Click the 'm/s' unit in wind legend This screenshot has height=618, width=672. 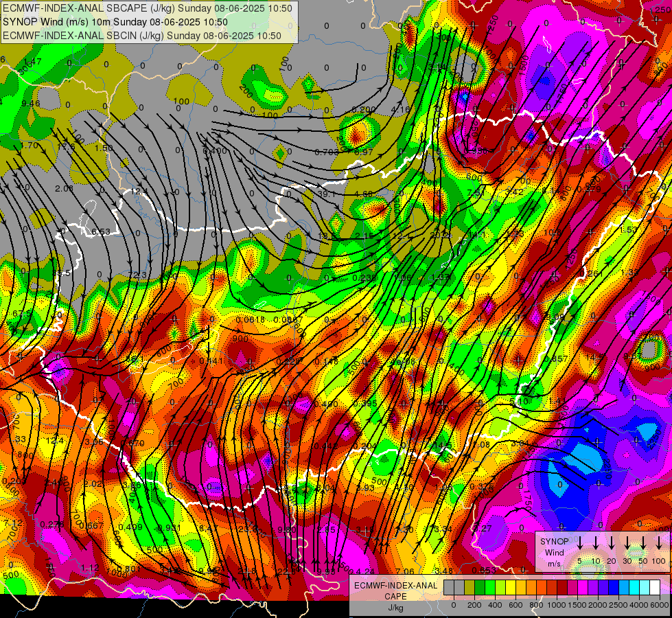pos(554,564)
